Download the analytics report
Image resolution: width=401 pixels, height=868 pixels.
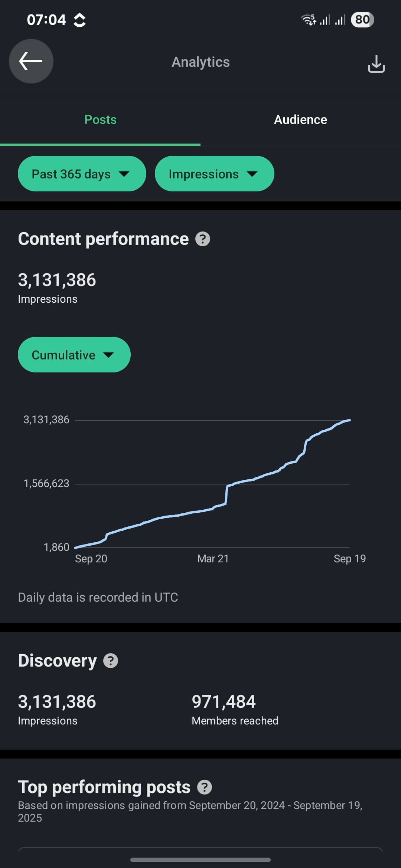coord(376,63)
